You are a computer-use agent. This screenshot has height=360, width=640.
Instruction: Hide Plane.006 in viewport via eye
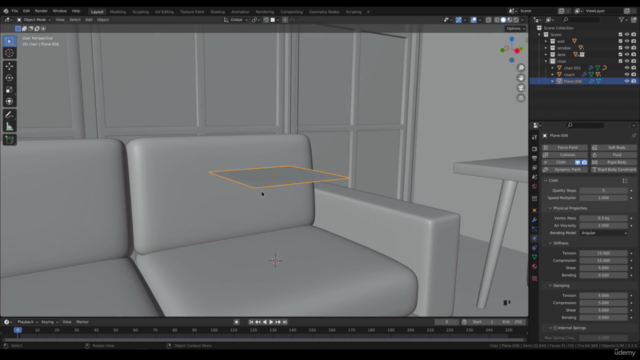click(627, 81)
